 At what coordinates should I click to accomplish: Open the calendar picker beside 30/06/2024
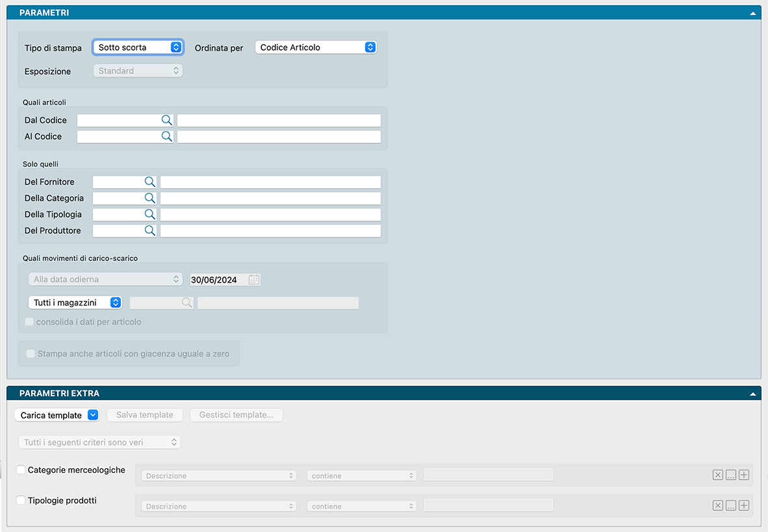coord(254,280)
